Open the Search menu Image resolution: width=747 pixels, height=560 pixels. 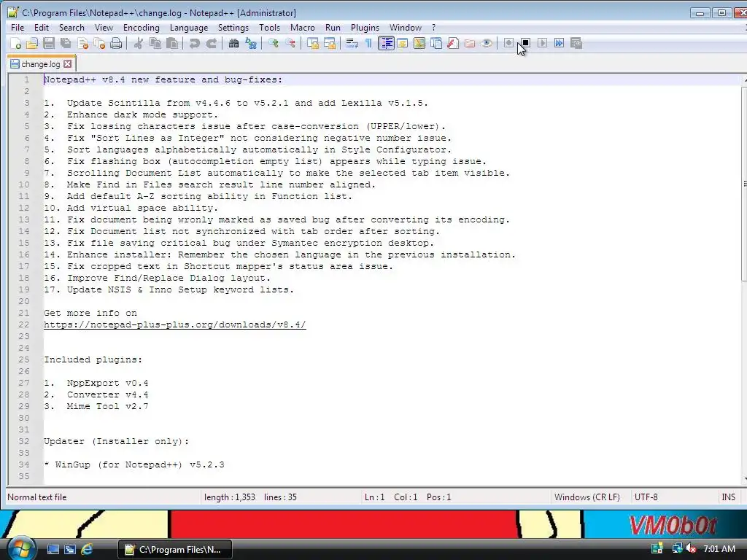(x=71, y=28)
